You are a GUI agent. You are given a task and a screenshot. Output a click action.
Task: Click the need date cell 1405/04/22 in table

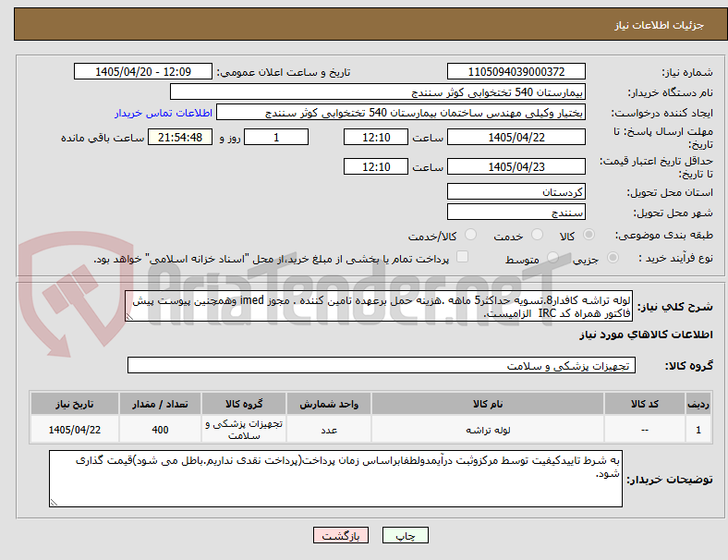75,430
